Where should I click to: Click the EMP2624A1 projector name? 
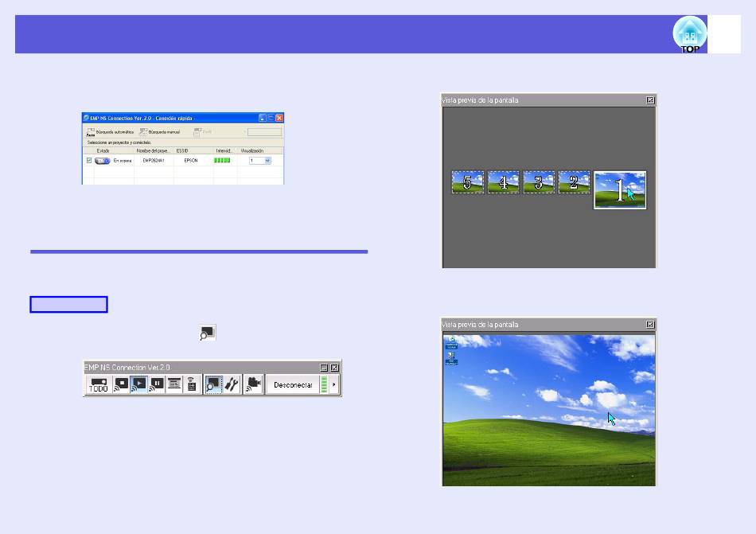tap(154, 161)
